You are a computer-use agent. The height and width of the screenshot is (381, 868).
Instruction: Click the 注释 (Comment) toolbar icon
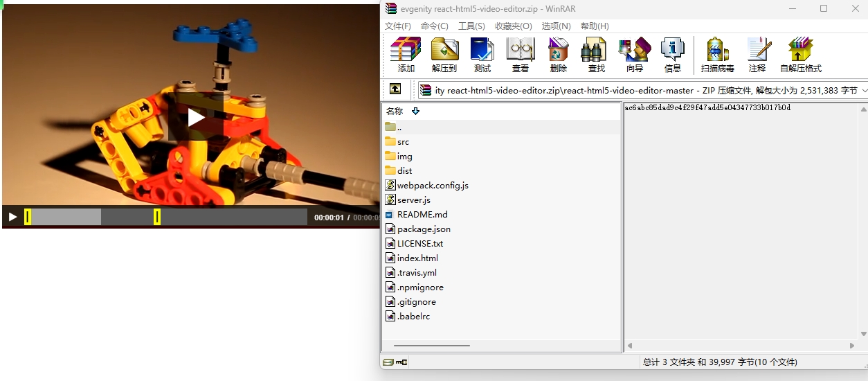pyautogui.click(x=759, y=50)
